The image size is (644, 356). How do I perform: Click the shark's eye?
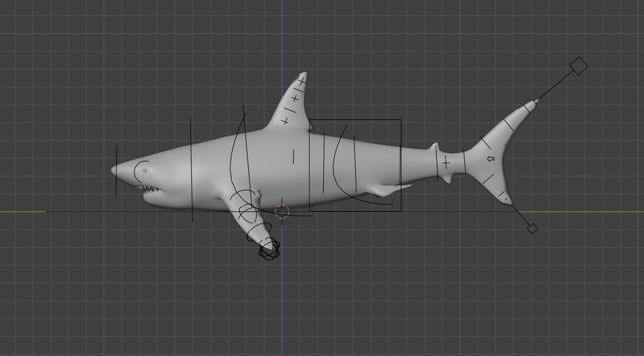coord(144,170)
